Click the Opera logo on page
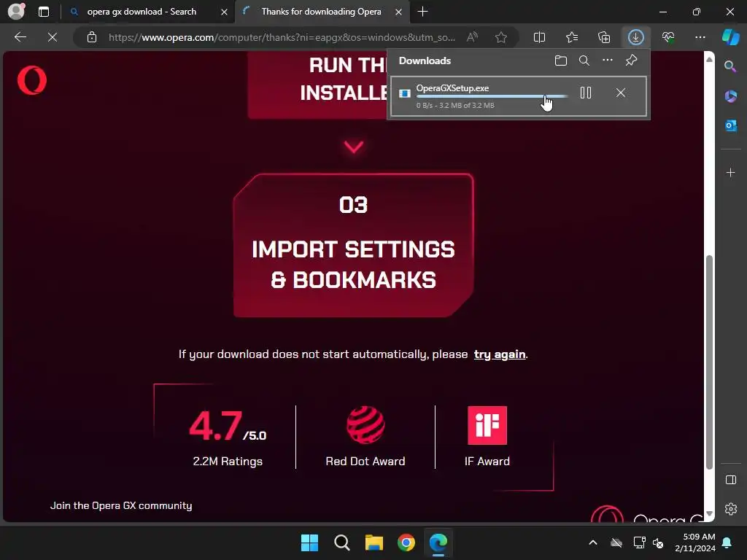Viewport: 747px width, 560px height. (x=32, y=80)
